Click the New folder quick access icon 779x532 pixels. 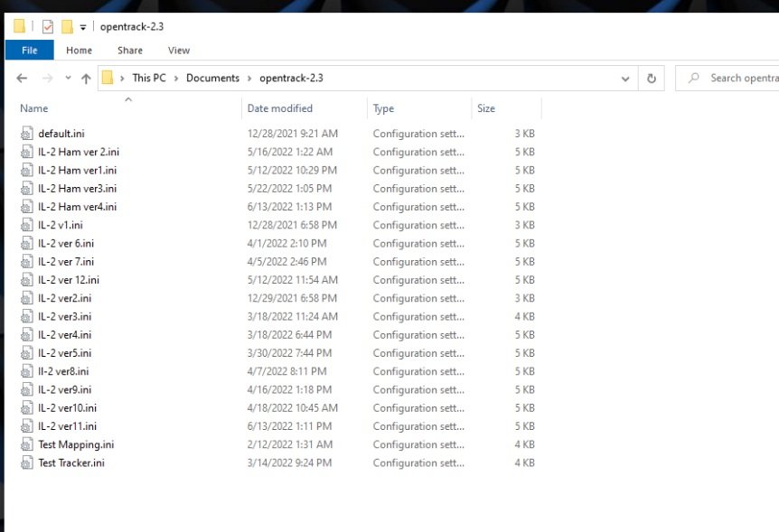pyautogui.click(x=67, y=26)
